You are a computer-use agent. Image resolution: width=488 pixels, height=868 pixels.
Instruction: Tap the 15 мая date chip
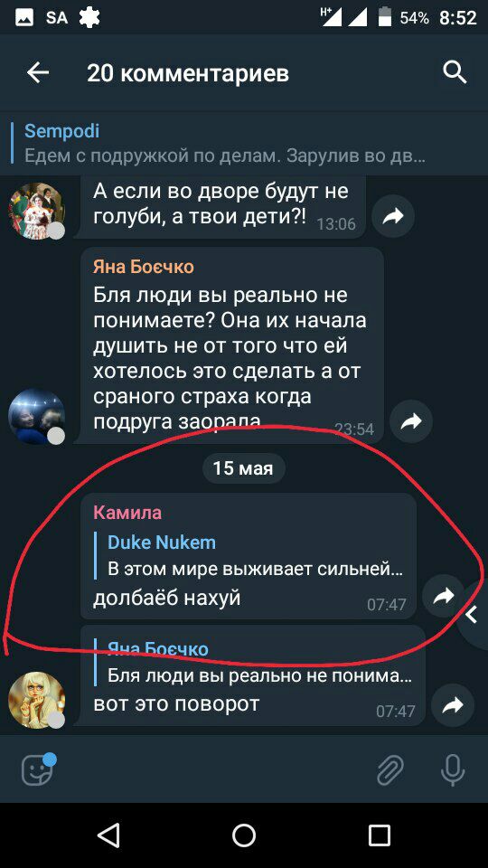243,469
